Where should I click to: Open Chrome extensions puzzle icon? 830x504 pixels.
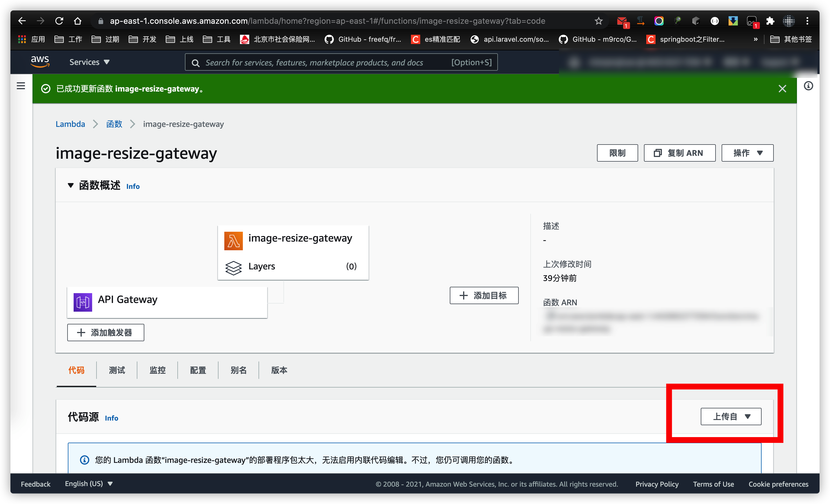[x=770, y=21]
